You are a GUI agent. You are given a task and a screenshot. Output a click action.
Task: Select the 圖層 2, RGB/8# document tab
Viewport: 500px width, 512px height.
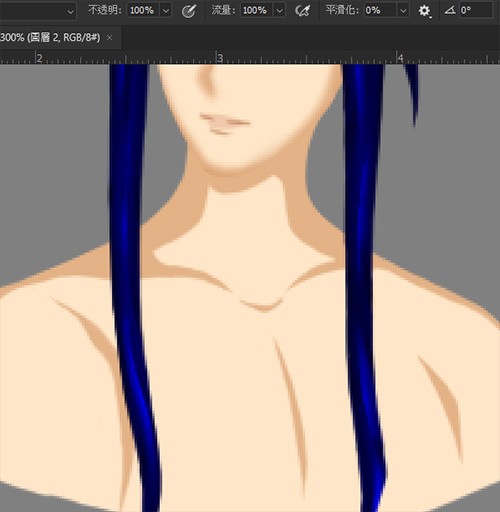(50, 38)
